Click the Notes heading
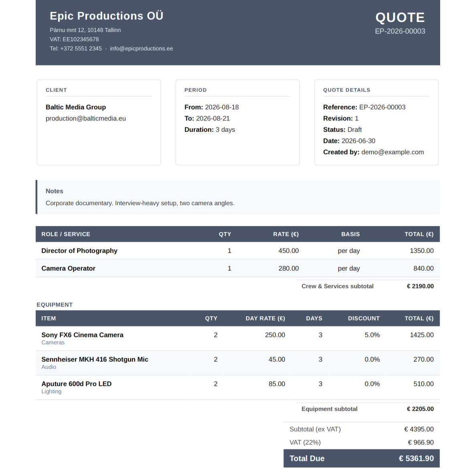 54,191
